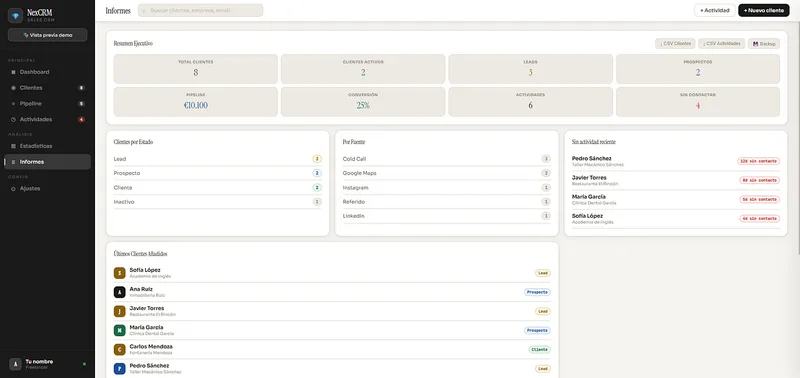Viewport: 800px width, 378px height.
Task: Select the Cliente row in Clientes por Estado
Action: point(217,188)
